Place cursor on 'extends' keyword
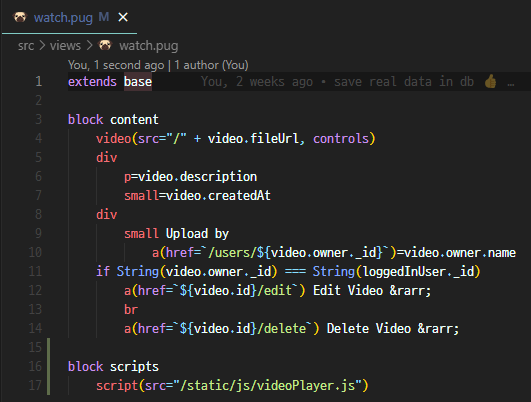Image resolution: width=531 pixels, height=402 pixels. pyautogui.click(x=92, y=82)
